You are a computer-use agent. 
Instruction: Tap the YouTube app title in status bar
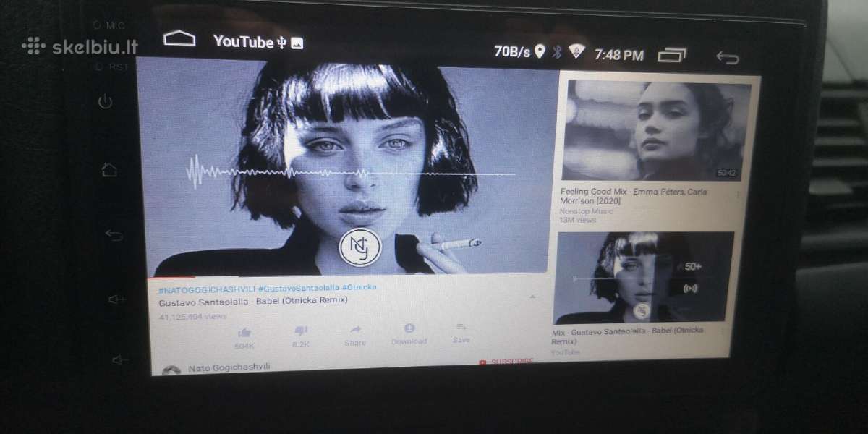[x=243, y=42]
